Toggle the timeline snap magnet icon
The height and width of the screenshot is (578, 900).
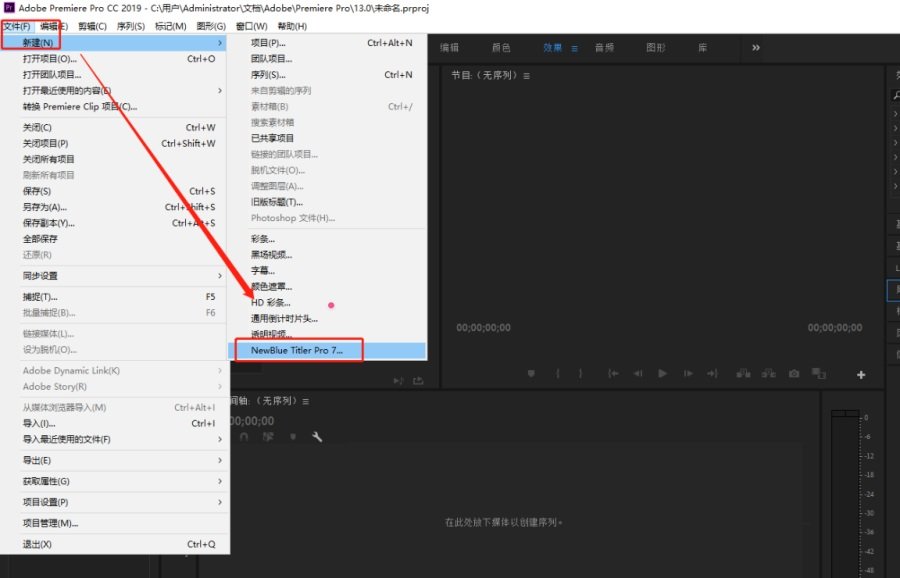click(244, 437)
